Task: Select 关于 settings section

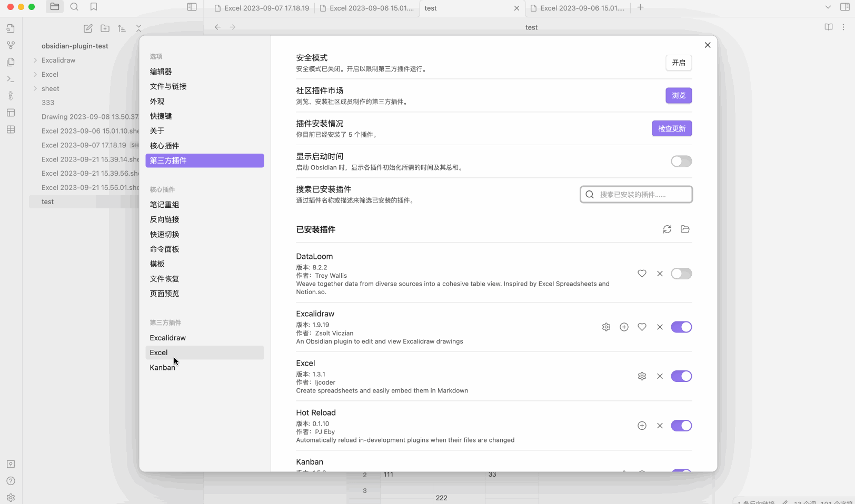Action: [x=204, y=131]
